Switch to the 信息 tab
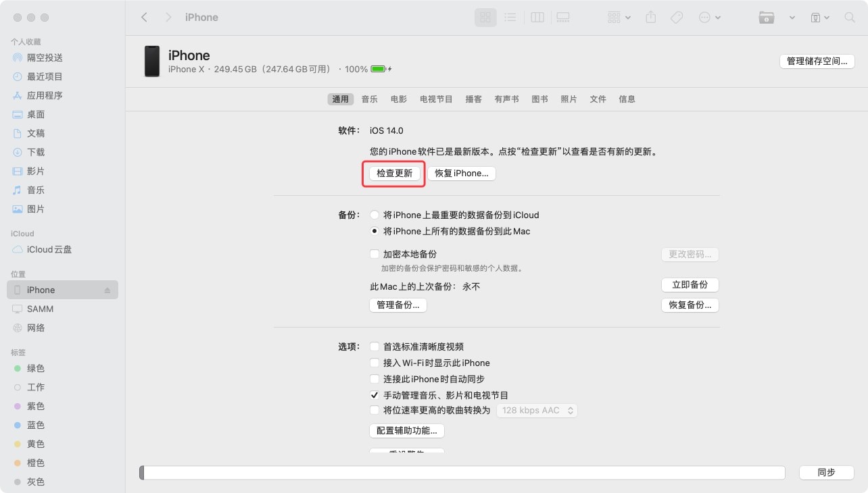The width and height of the screenshot is (868, 493). tap(627, 99)
